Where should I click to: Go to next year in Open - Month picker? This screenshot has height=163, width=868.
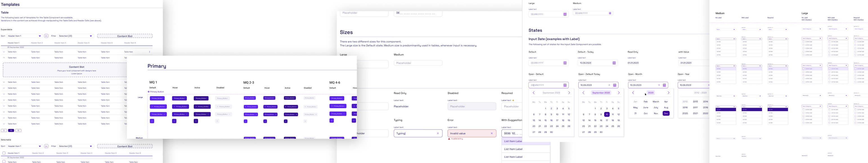(669, 93)
